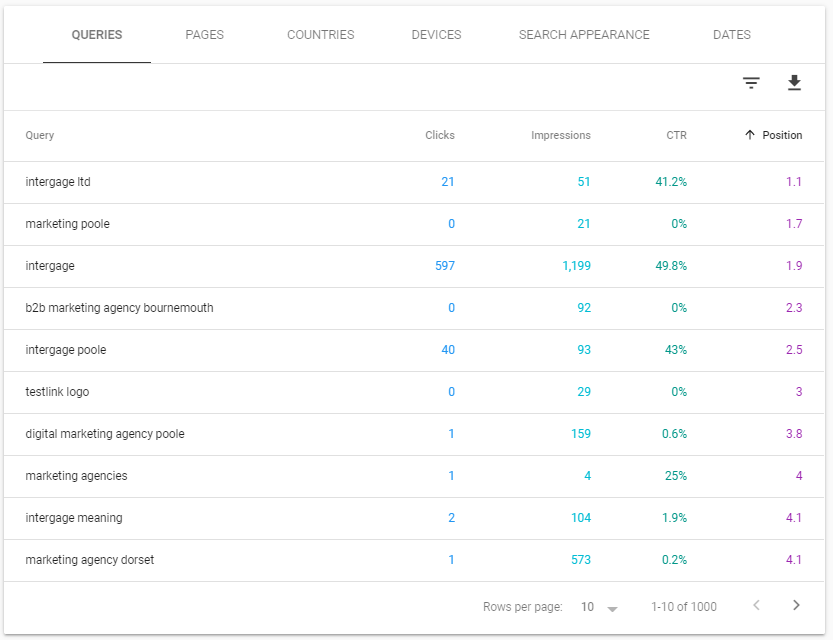The image size is (833, 640).
Task: Click the Position sort arrow icon
Action: tap(750, 135)
